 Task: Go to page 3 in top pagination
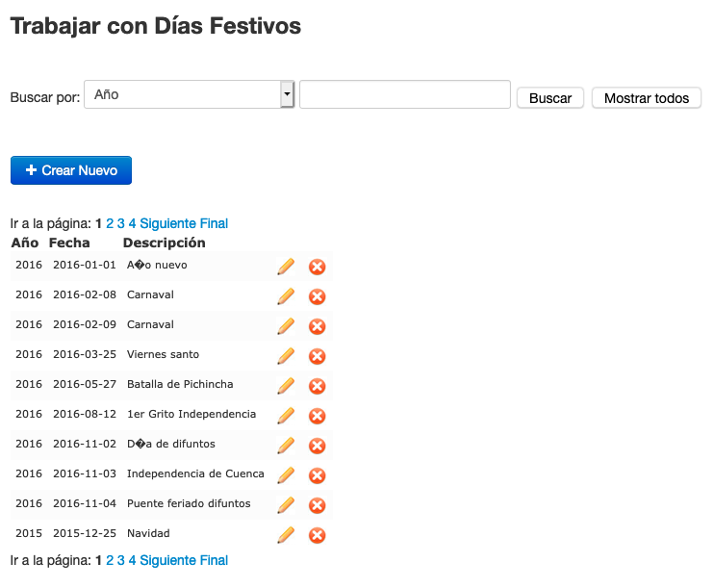pyautogui.click(x=120, y=223)
